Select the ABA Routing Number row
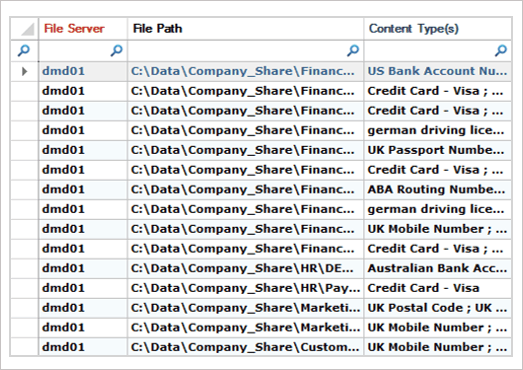 (261, 190)
